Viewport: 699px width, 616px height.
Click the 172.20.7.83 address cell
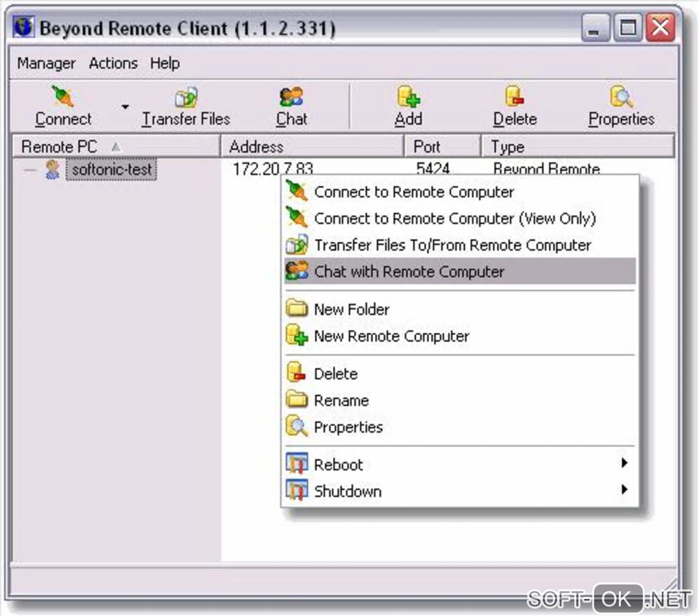[x=273, y=169]
